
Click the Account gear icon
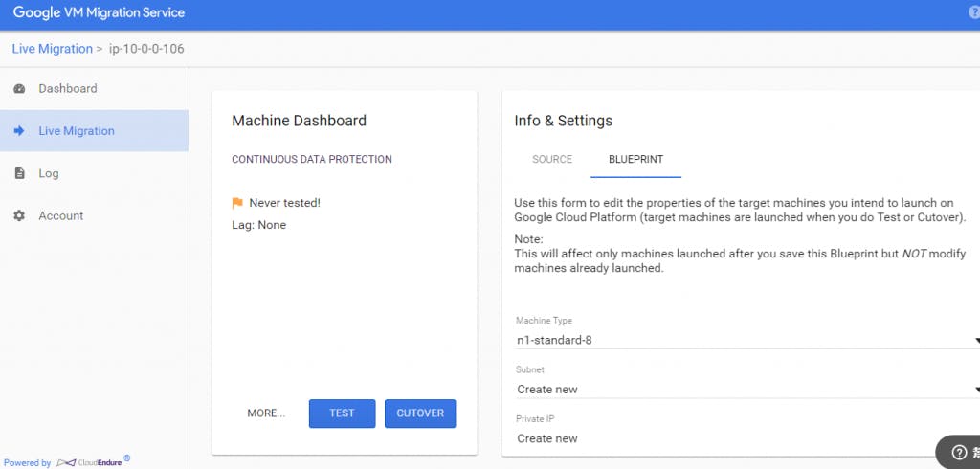click(x=19, y=216)
